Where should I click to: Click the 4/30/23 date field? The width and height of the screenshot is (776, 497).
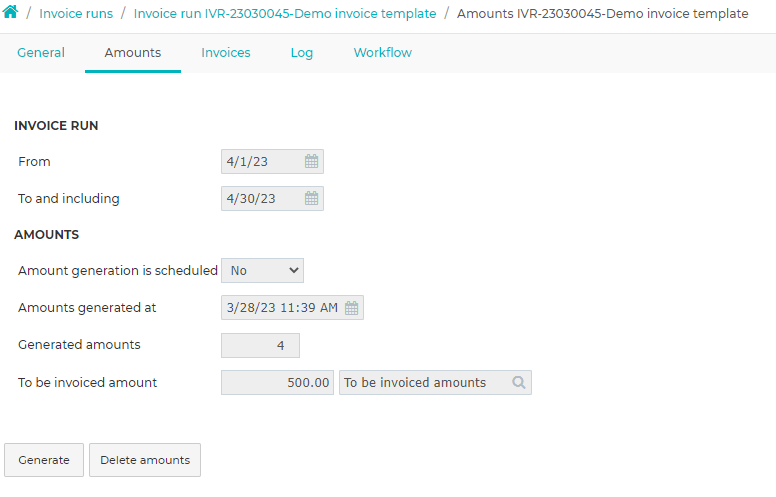pyautogui.click(x=272, y=199)
